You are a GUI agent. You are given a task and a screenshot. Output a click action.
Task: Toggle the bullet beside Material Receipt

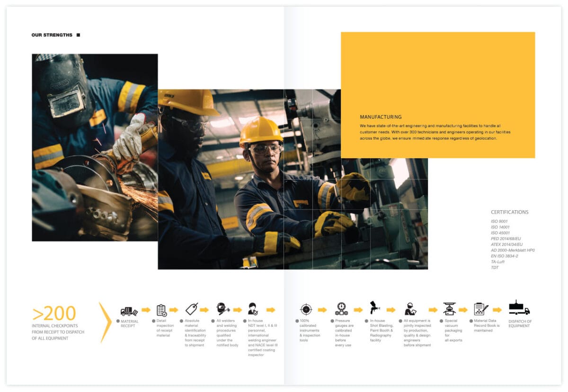click(x=118, y=321)
